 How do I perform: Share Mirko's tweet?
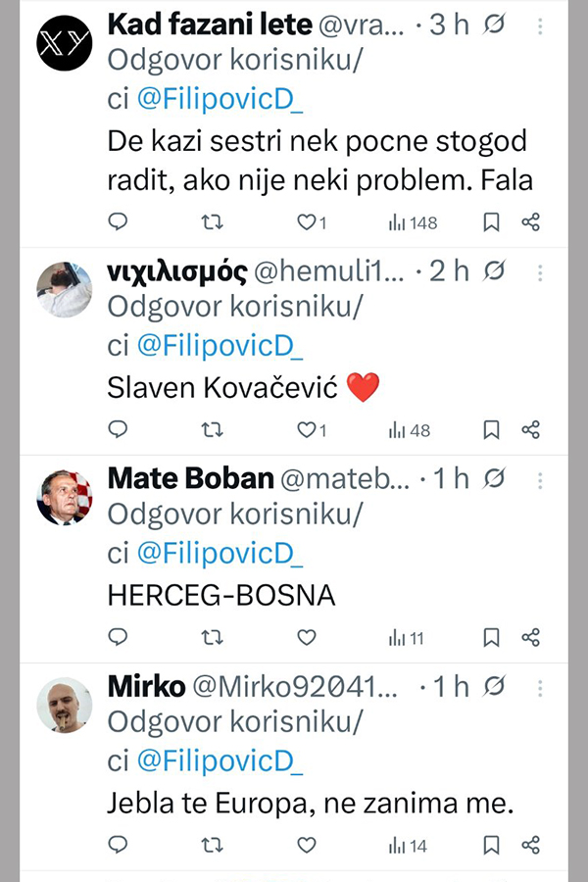(531, 845)
